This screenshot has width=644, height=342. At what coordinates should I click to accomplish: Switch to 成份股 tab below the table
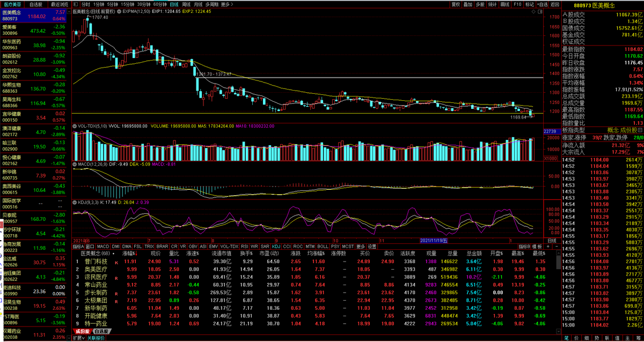(x=83, y=331)
